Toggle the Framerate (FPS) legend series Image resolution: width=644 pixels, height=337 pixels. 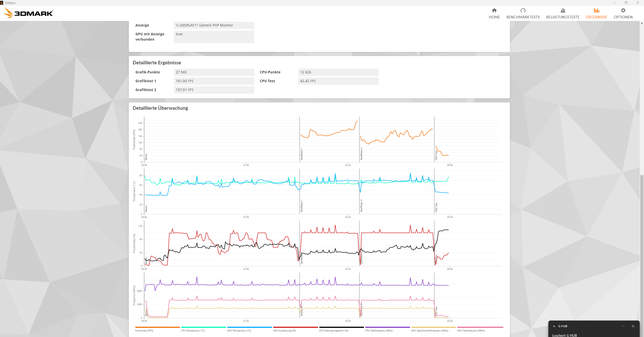click(144, 330)
